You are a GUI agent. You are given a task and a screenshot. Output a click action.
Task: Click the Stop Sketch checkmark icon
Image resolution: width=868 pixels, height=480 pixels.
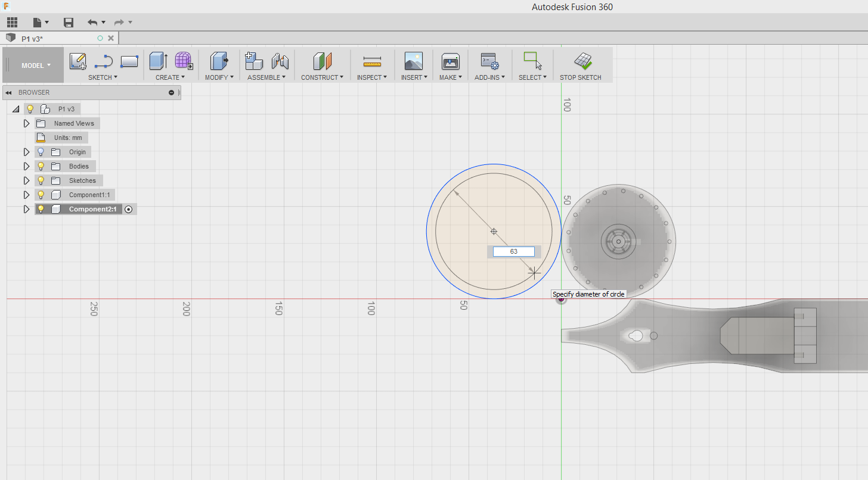pos(582,61)
